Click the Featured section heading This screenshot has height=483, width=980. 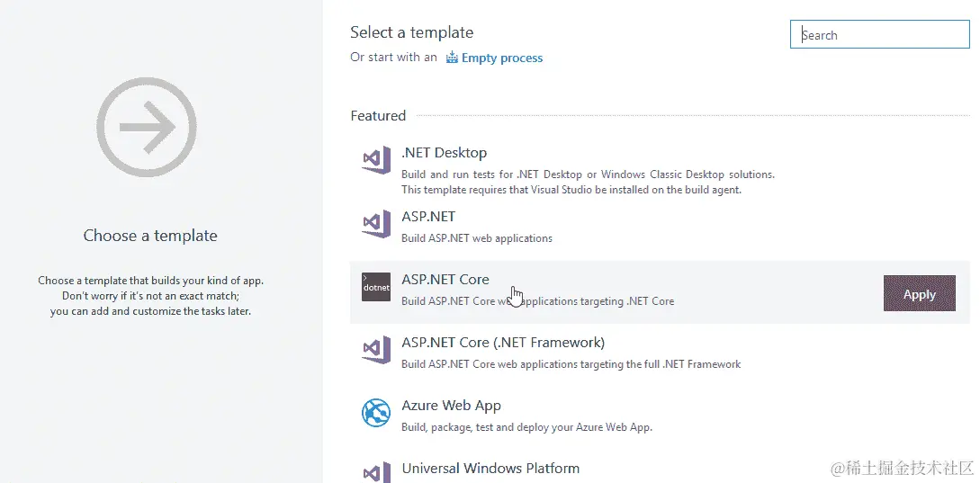coord(378,116)
